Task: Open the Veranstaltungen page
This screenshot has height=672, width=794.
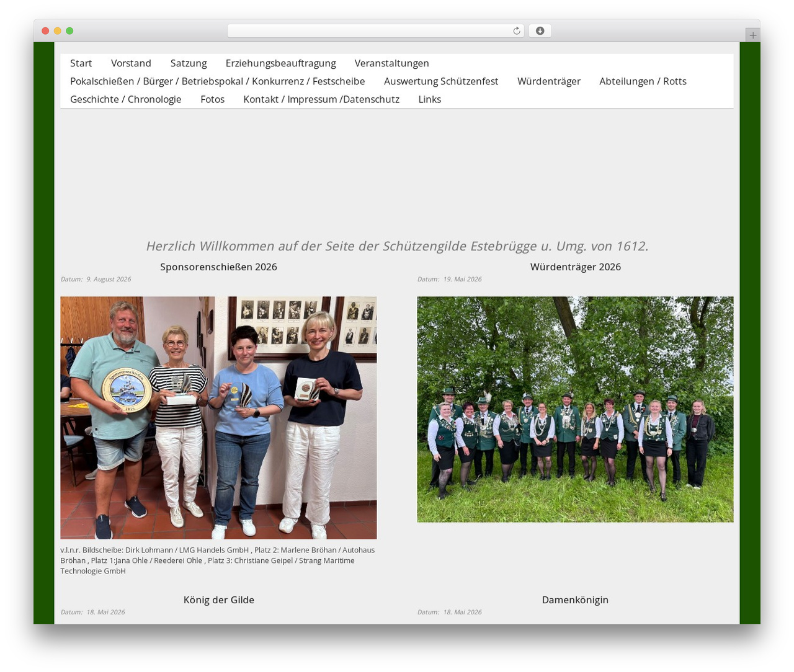Action: pos(391,63)
